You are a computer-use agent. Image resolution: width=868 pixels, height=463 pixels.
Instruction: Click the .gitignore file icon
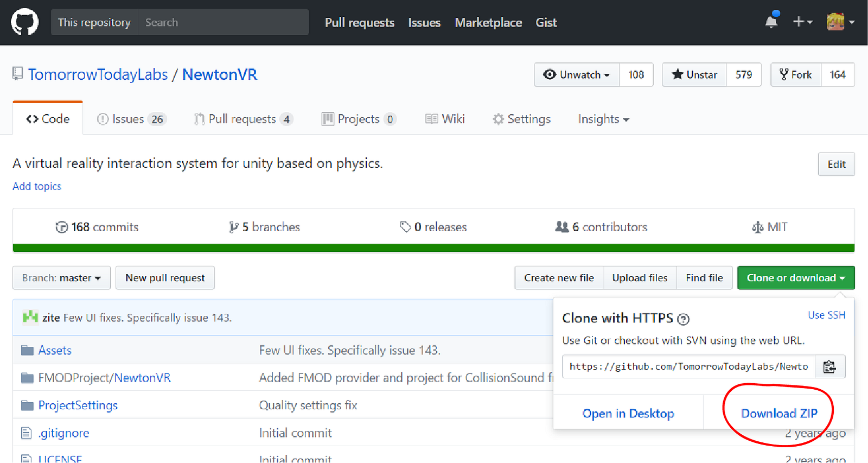tap(26, 433)
